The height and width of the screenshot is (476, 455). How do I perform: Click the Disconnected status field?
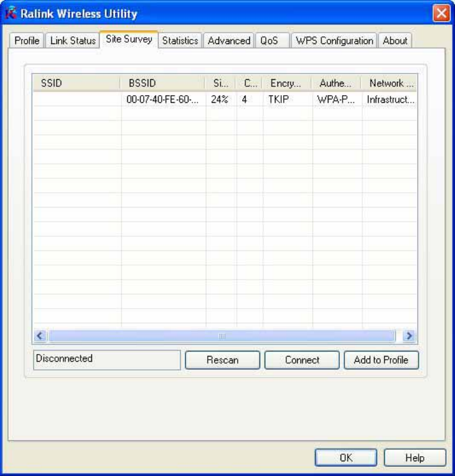pyautogui.click(x=107, y=360)
